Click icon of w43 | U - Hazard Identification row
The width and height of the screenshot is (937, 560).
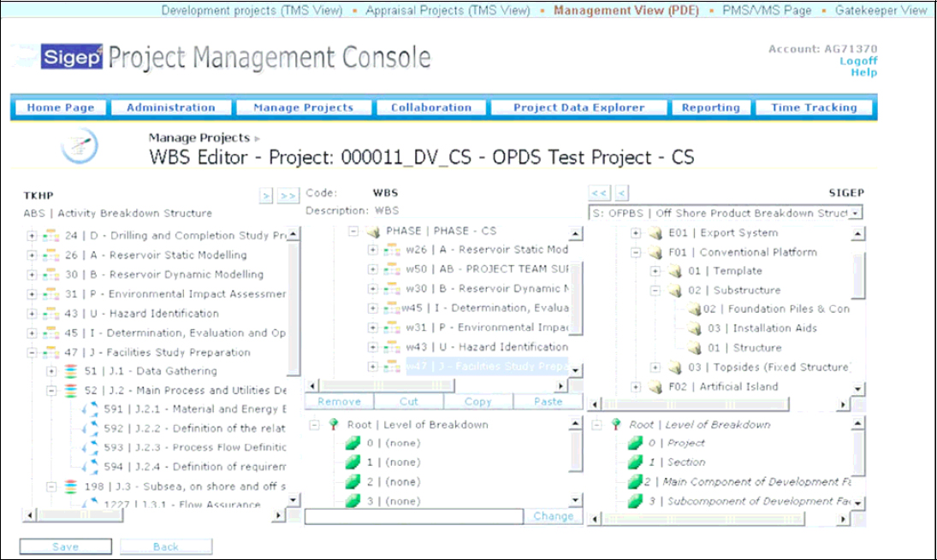point(393,347)
